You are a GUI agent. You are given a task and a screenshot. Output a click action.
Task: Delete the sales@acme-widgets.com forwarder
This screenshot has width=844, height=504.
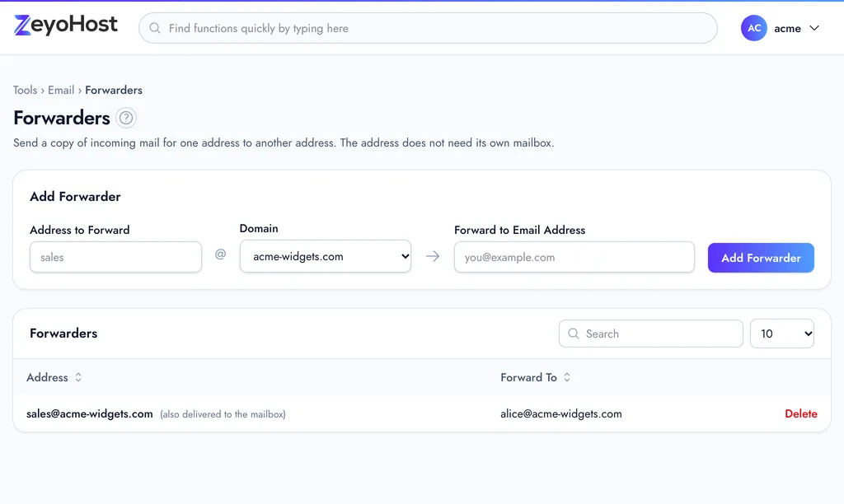(800, 413)
